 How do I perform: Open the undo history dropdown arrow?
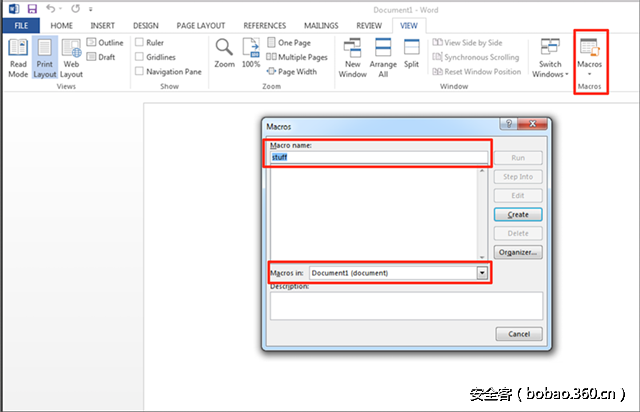click(60, 9)
